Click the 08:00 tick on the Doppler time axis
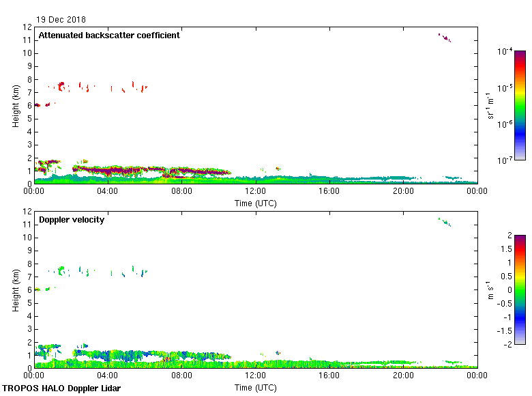 [181, 376]
